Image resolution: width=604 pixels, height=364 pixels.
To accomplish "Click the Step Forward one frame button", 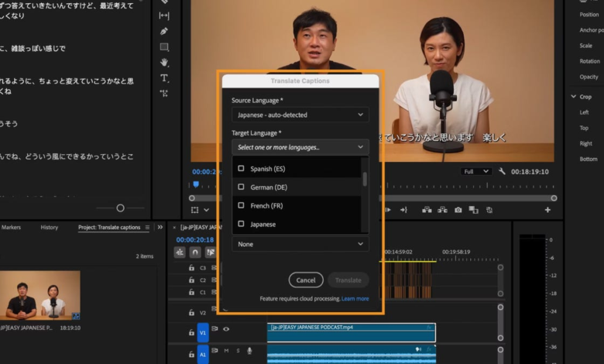I will coord(388,210).
